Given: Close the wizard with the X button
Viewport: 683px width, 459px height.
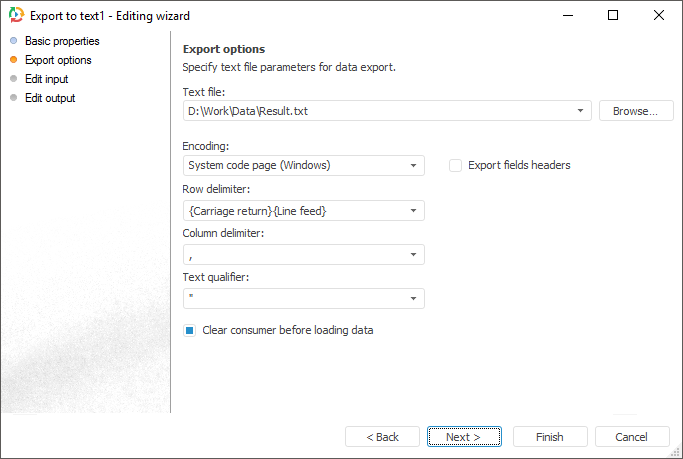Looking at the screenshot, I should pos(658,15).
